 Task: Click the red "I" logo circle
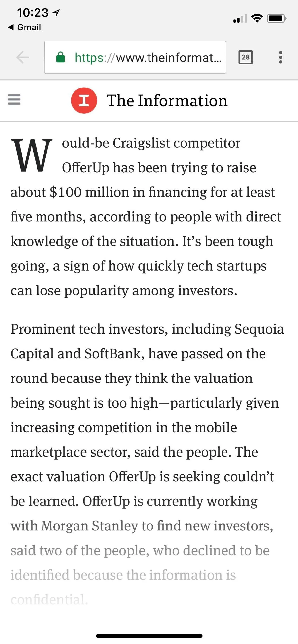(x=84, y=100)
